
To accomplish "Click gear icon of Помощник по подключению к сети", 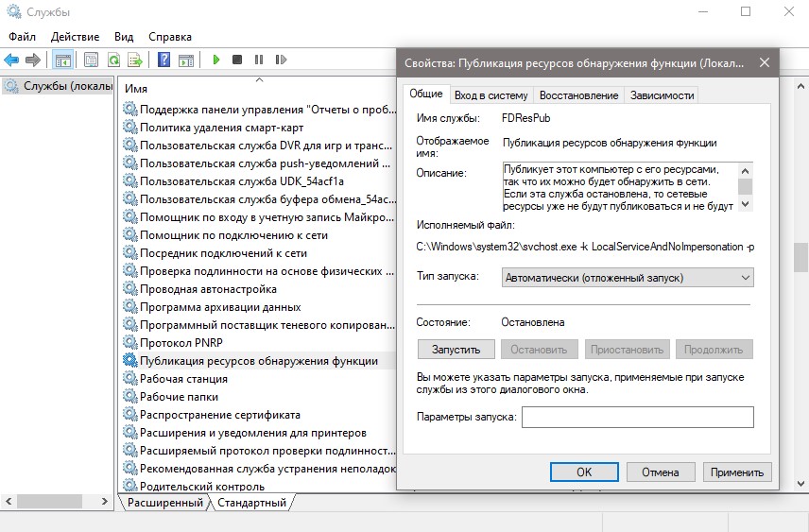I will tap(130, 234).
